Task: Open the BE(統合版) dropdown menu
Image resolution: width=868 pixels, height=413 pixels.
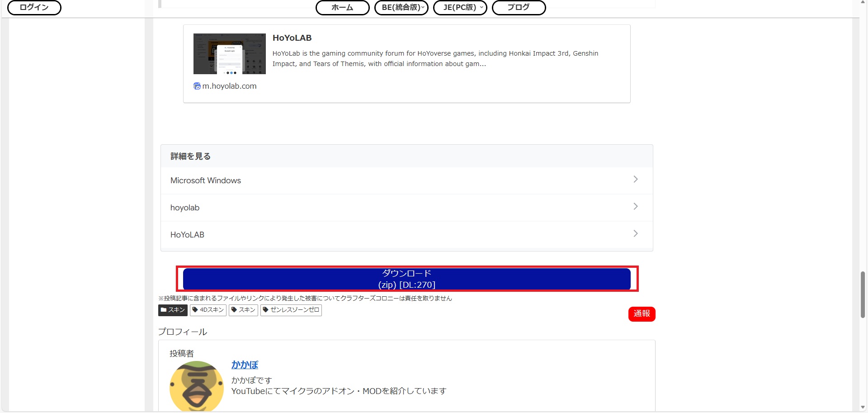Action: pos(401,8)
